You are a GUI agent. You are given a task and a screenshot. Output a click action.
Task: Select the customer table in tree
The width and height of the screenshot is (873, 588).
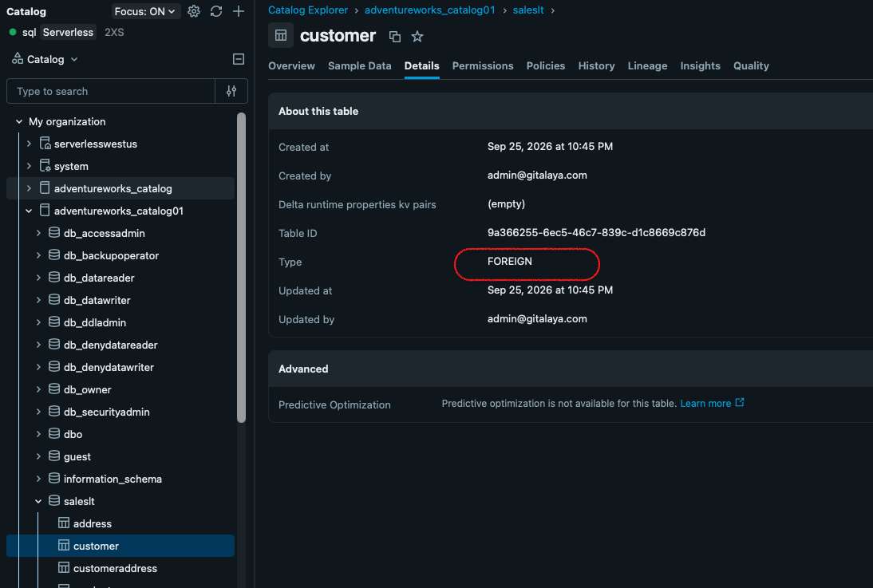(x=120, y=546)
